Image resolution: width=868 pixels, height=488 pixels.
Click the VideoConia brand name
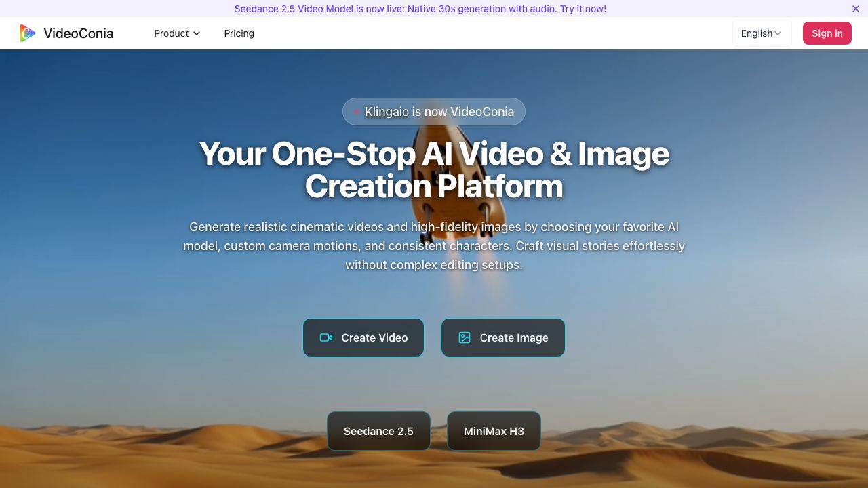79,33
